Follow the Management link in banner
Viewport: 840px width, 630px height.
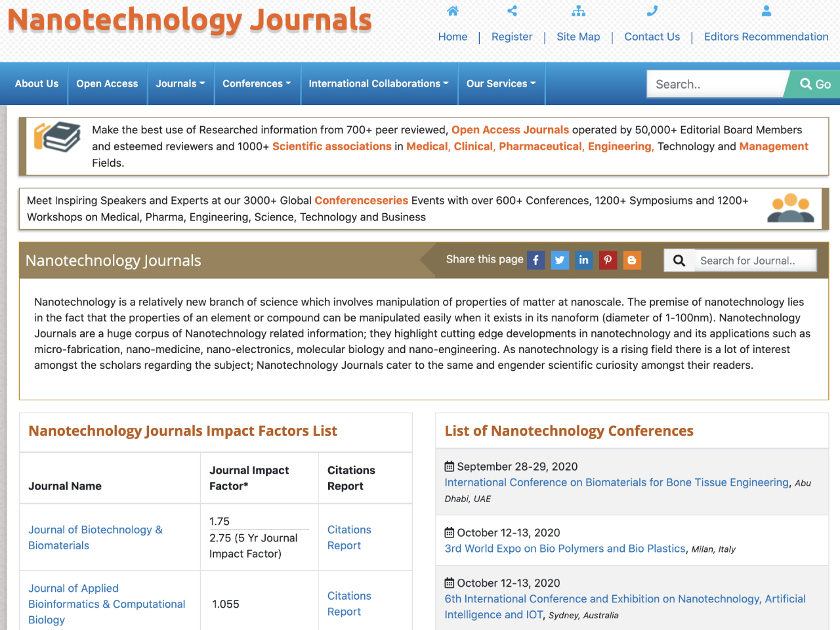coord(774,146)
